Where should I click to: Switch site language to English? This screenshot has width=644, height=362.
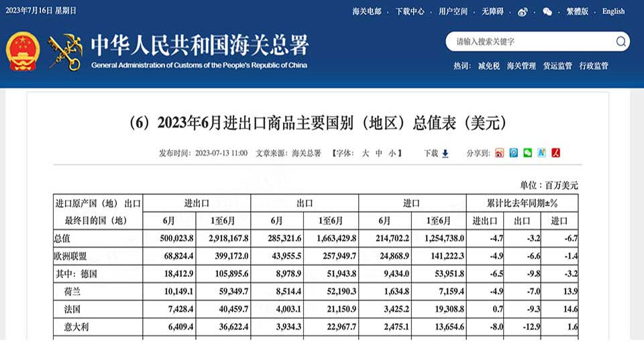(x=613, y=11)
